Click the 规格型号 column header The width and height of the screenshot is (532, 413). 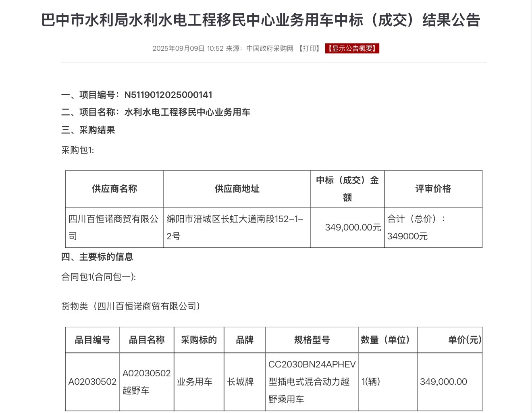click(312, 340)
